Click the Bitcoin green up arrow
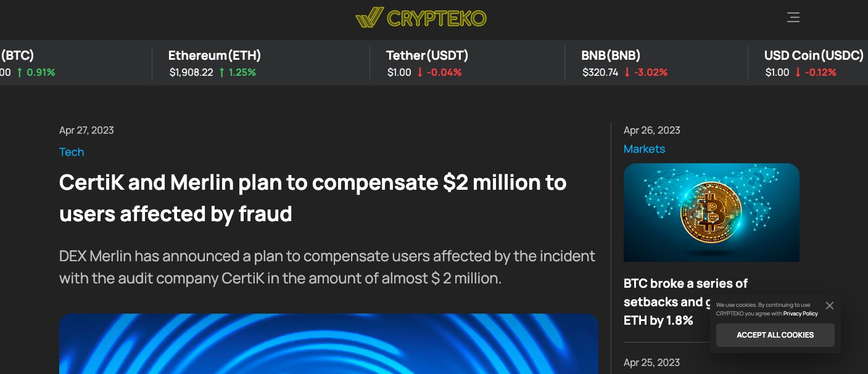 pyautogui.click(x=20, y=72)
